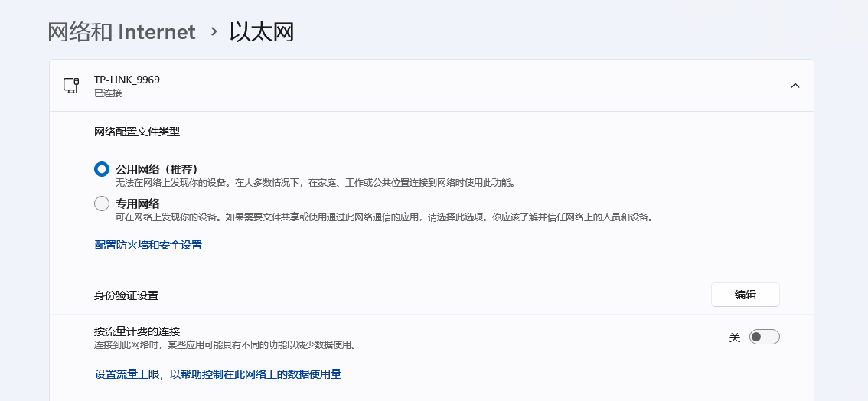
Task: Select the 公用网络（推荐） radio button
Action: pos(102,170)
